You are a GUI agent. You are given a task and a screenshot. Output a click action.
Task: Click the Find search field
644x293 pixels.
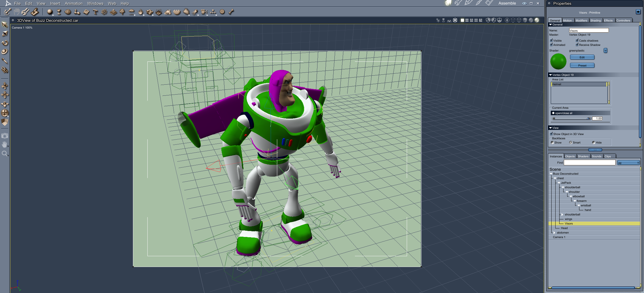pyautogui.click(x=590, y=162)
